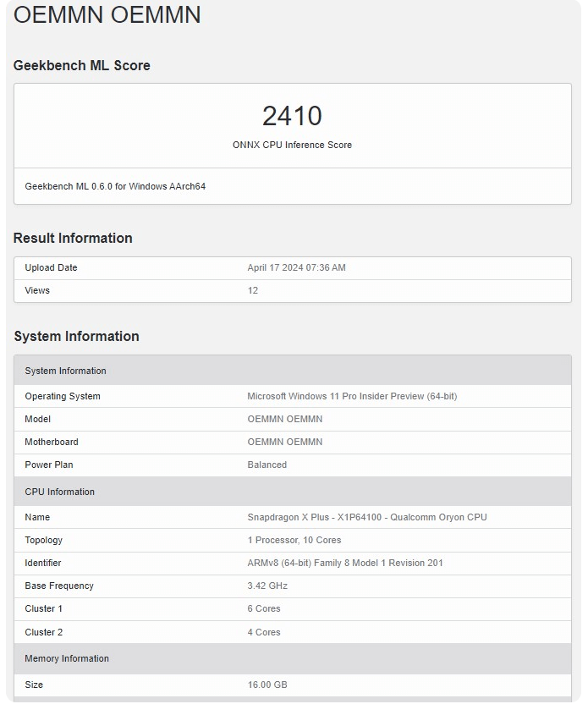Select the Snapdragon X Plus processor name
The image size is (588, 704).
366,517
